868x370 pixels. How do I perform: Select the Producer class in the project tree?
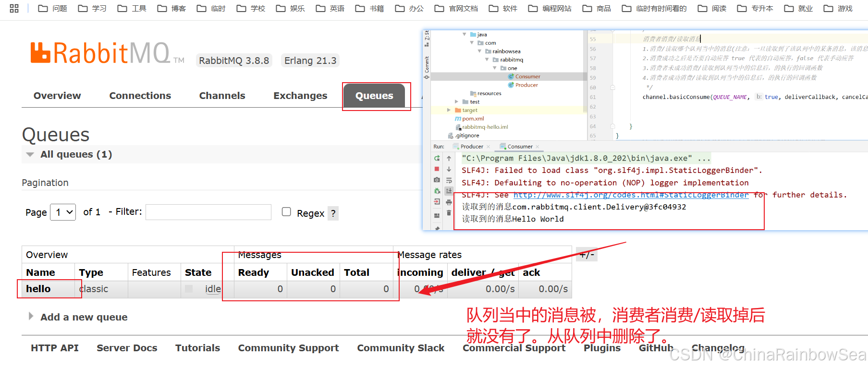coord(526,85)
